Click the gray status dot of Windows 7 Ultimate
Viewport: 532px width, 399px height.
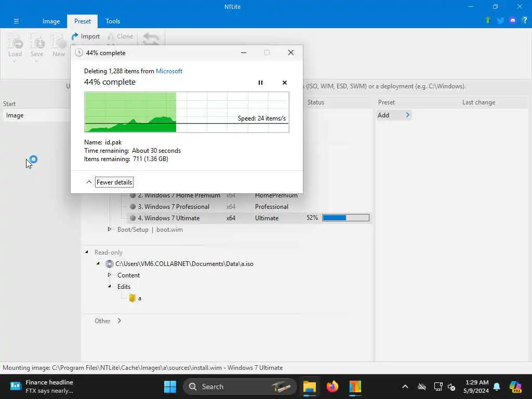tap(132, 218)
